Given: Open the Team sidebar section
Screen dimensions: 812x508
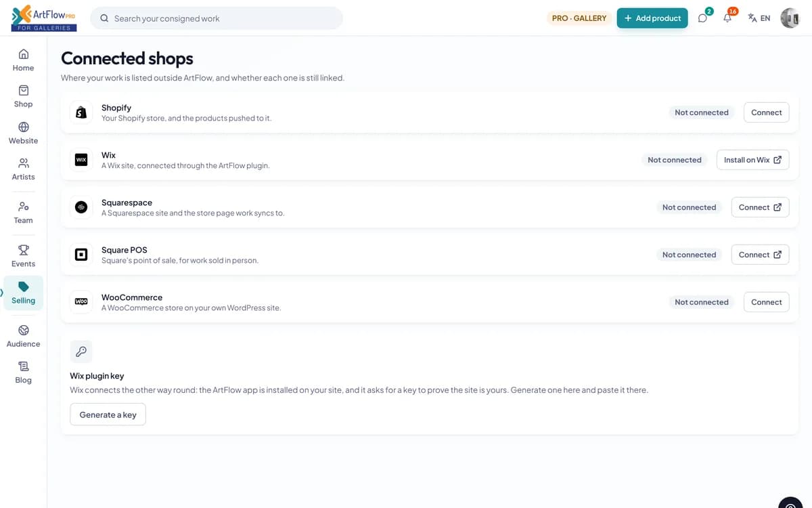Looking at the screenshot, I should click(23, 213).
